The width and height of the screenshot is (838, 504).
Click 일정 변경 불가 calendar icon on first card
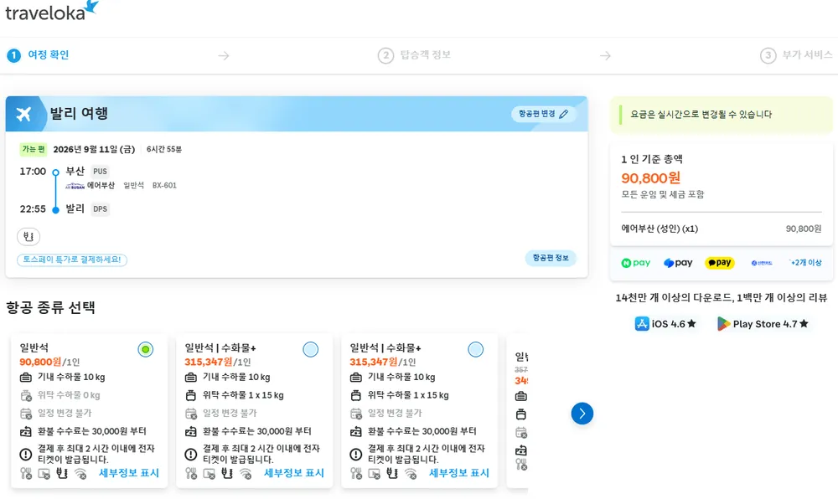26,414
